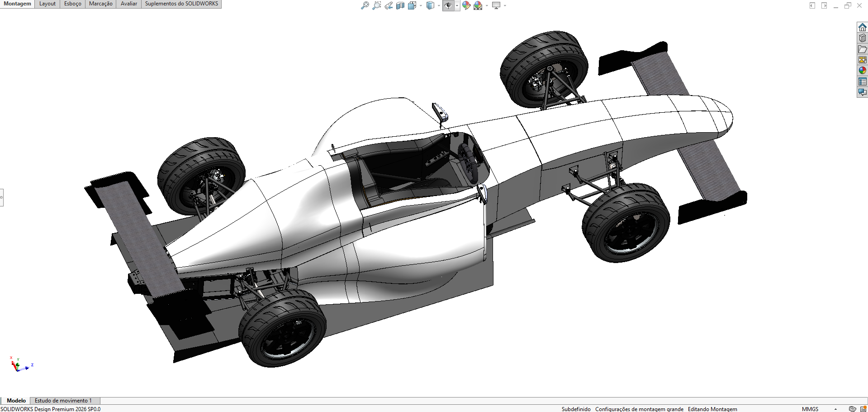Open Edit Appearance tool
The width and height of the screenshot is (868, 412).
[466, 5]
